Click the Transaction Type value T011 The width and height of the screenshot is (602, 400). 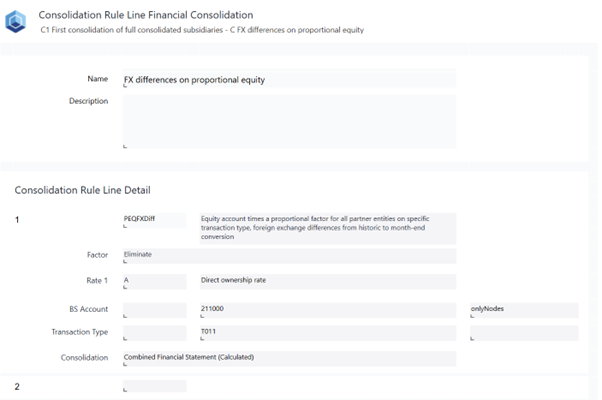click(327, 333)
